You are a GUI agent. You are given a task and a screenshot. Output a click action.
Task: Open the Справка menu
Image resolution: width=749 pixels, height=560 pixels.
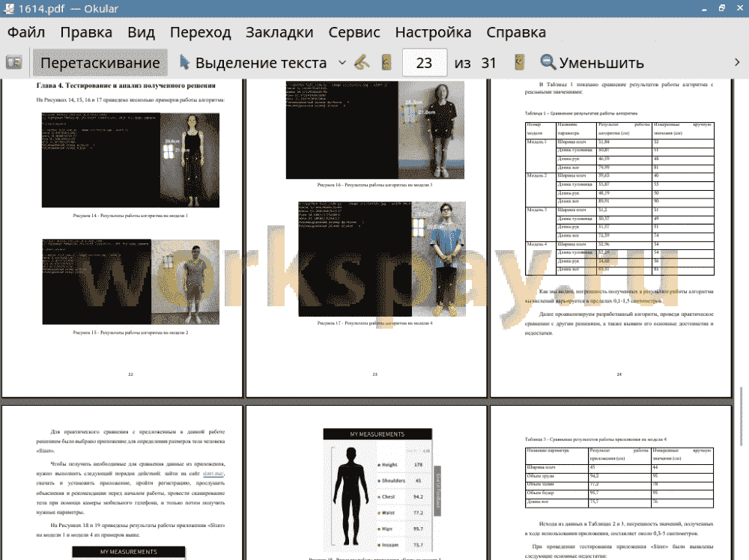coord(516,32)
